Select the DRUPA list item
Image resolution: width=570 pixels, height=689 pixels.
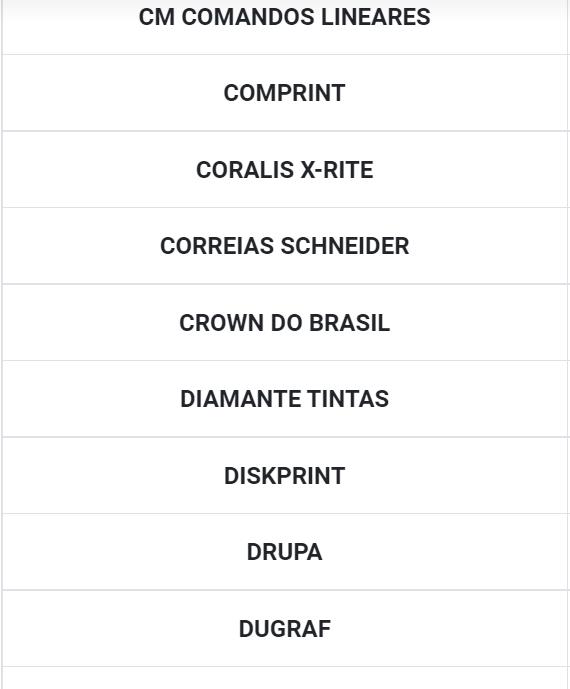[x=285, y=552]
